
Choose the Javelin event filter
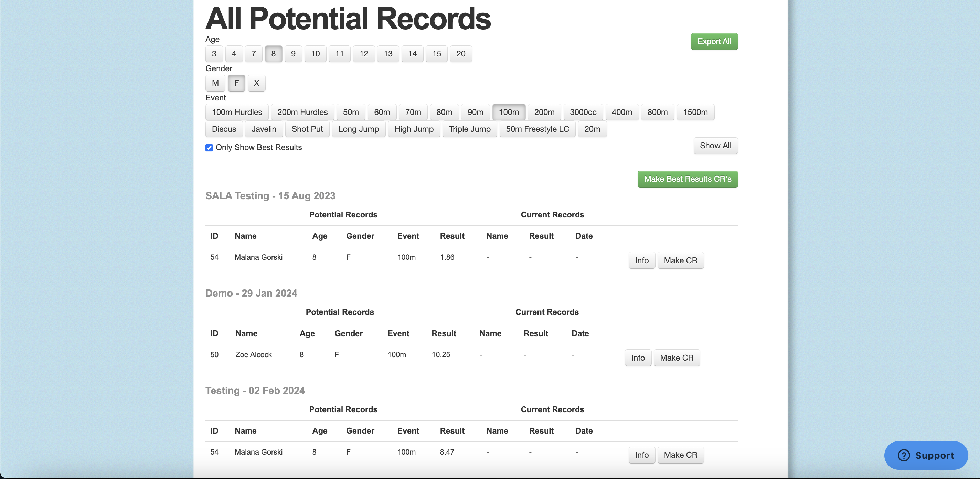coord(264,129)
